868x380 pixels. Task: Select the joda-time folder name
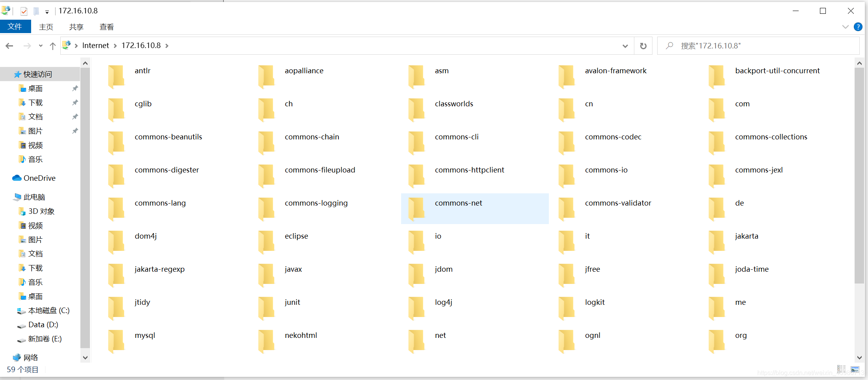click(752, 269)
